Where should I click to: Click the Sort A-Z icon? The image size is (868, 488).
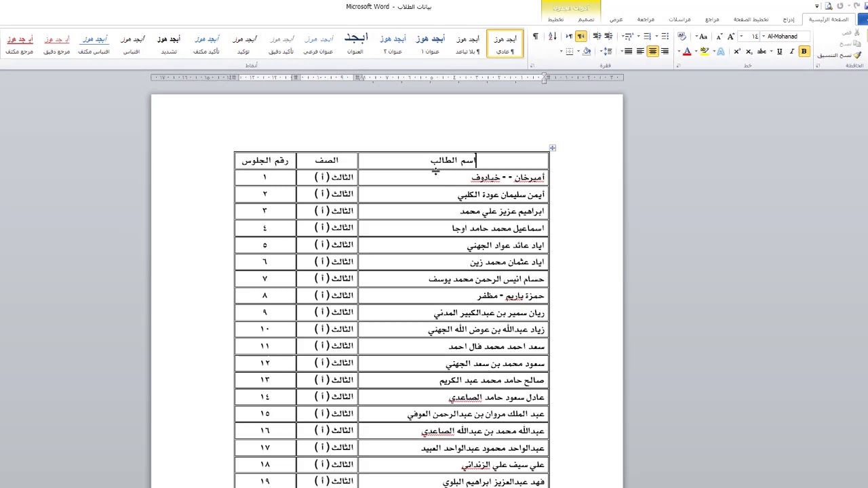553,36
